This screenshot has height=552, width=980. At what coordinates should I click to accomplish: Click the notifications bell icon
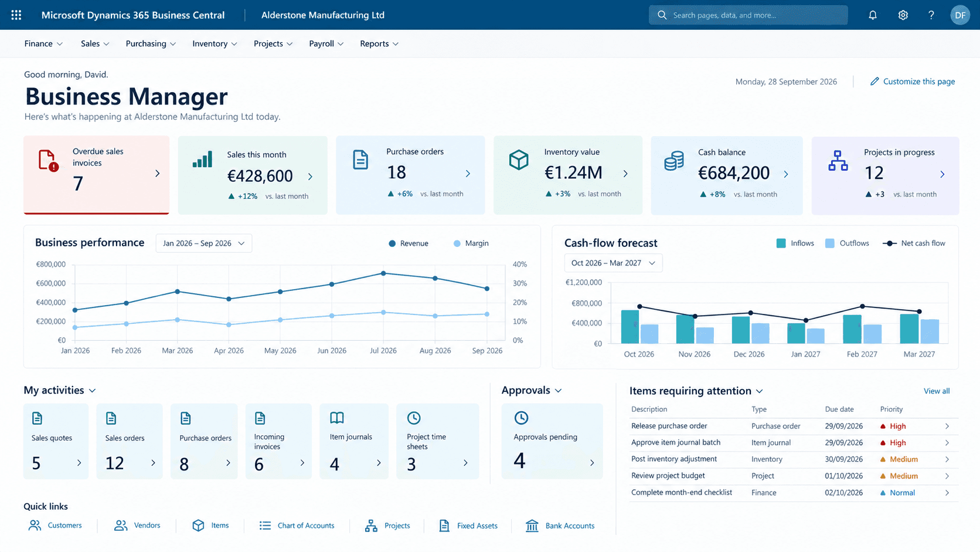[873, 15]
